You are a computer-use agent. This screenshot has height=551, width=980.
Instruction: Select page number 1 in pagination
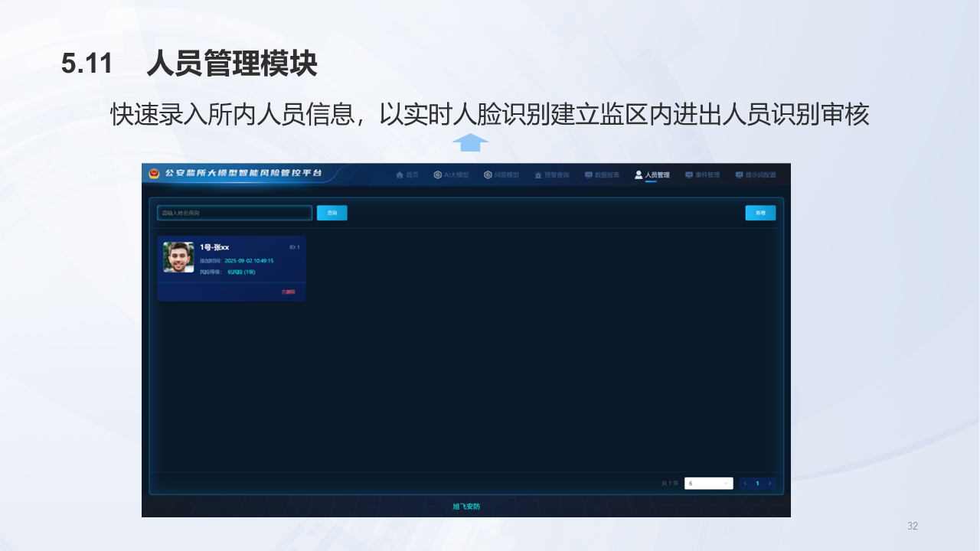pyautogui.click(x=757, y=484)
